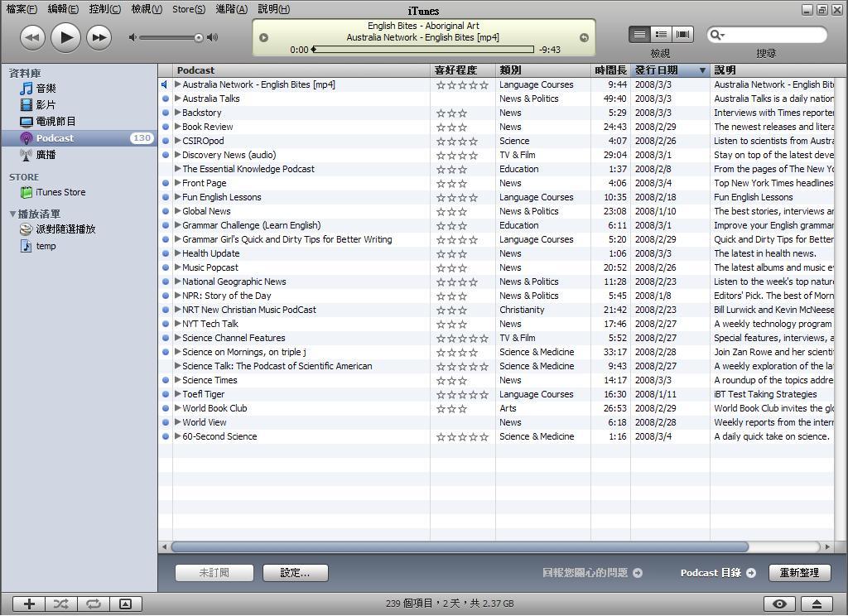Collapse the 播放清單 playlists section

click(12, 214)
